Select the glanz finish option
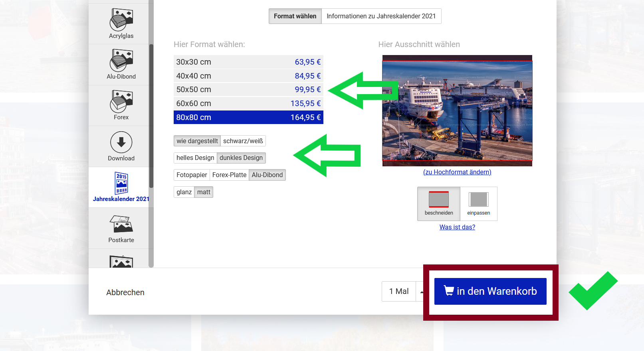This screenshot has width=644, height=351. (184, 192)
